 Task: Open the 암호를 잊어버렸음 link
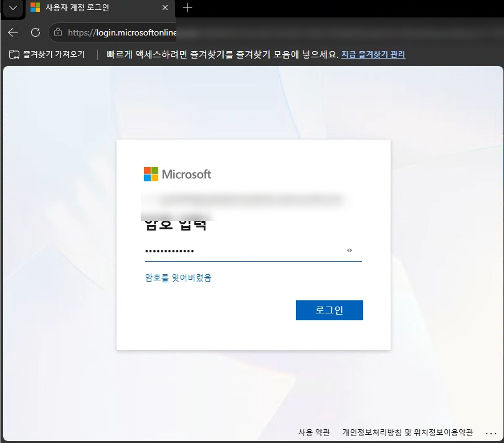(x=178, y=277)
